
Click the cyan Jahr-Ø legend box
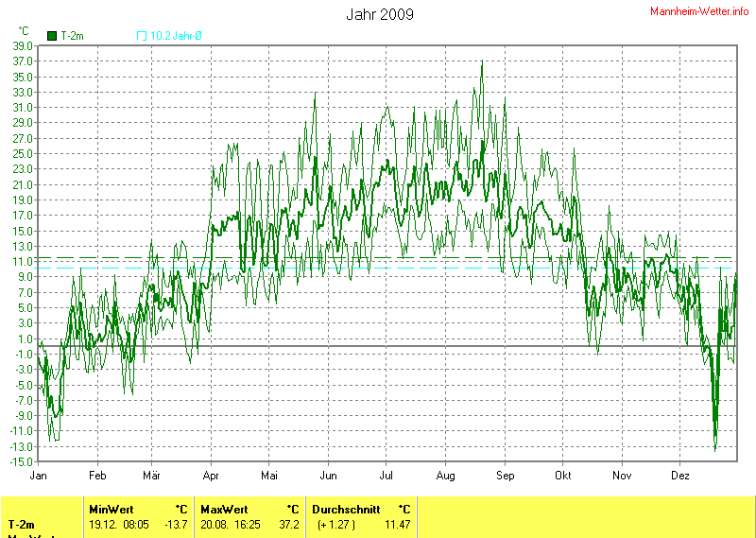pyautogui.click(x=142, y=36)
